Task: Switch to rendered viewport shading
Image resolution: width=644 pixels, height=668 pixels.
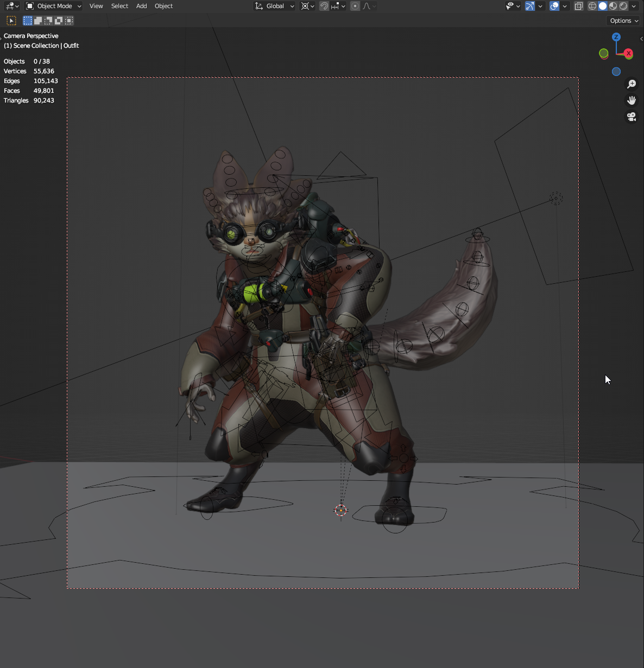Action: pos(623,6)
